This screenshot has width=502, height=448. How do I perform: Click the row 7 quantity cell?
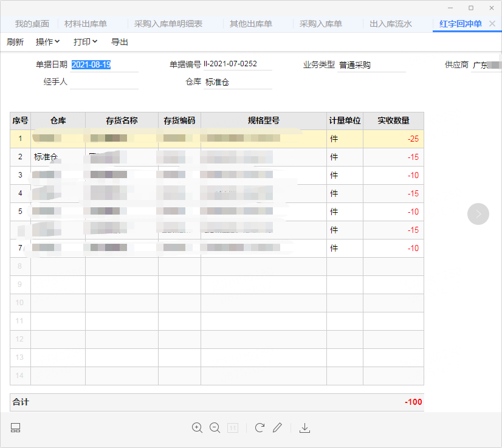point(393,248)
